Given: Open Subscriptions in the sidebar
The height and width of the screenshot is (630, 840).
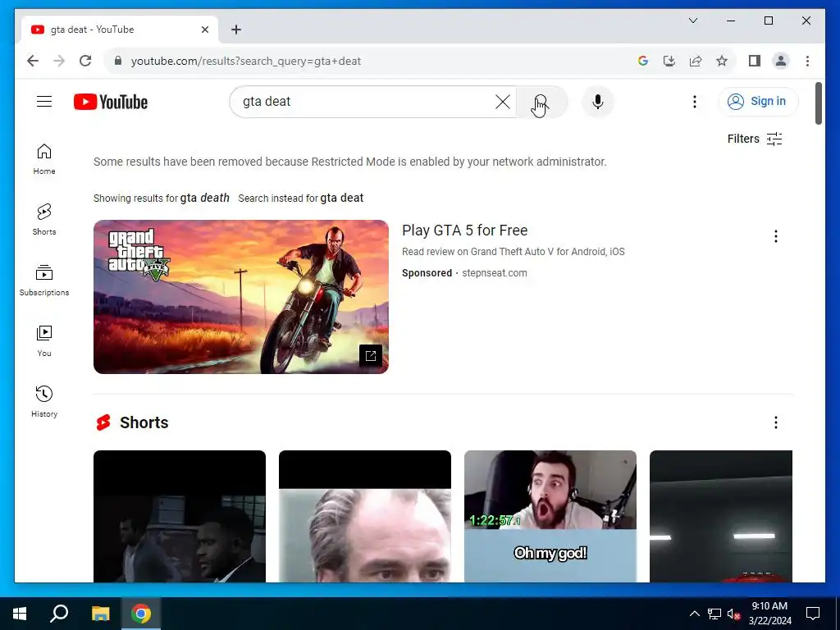Looking at the screenshot, I should [44, 281].
